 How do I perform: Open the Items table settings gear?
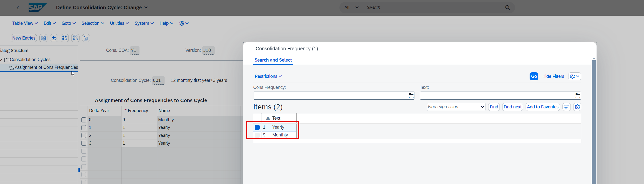[x=577, y=107]
